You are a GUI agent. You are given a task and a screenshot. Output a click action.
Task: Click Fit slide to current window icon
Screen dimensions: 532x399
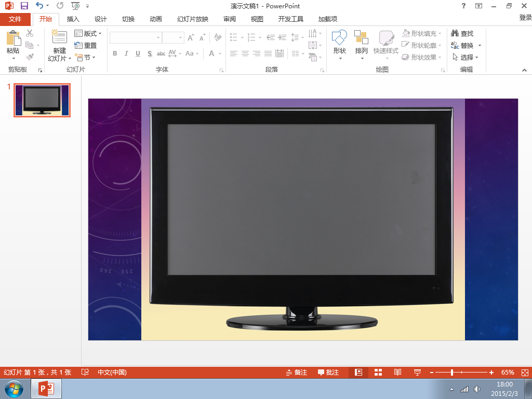pos(525,372)
